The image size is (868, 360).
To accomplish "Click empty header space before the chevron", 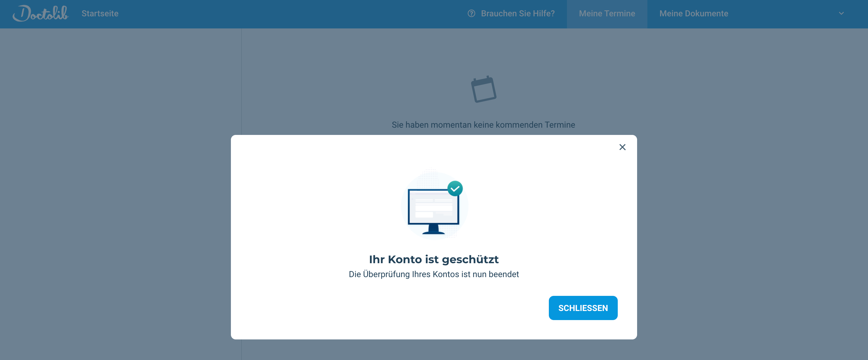I will [x=785, y=14].
